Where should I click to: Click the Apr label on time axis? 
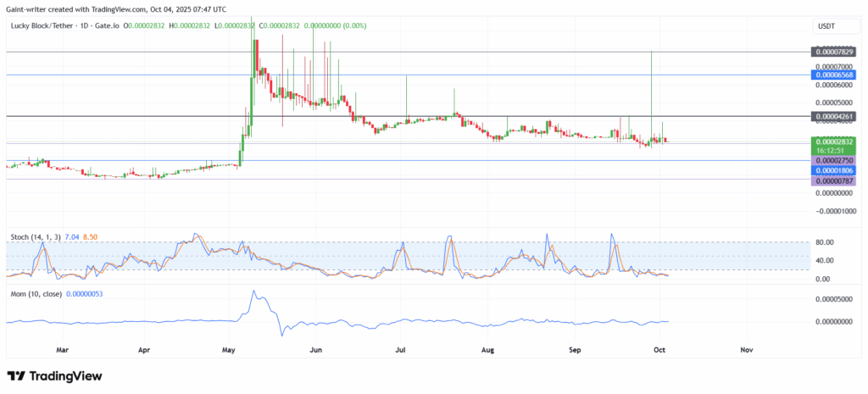click(x=144, y=350)
